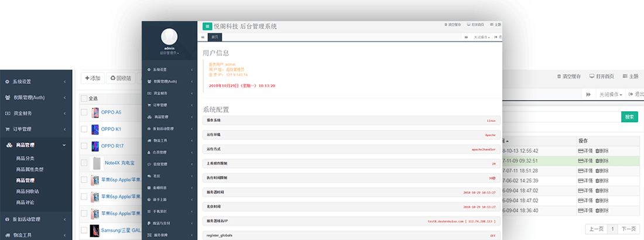Expand 订单管理 in the left sidebar
Viewport: 644px width, 240px height.
(35, 129)
